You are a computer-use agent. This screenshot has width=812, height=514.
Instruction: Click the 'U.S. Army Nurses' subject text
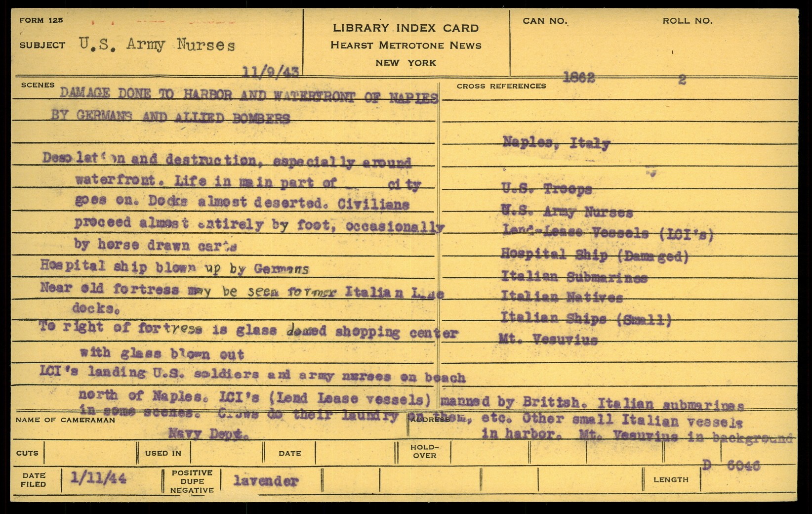tap(157, 45)
